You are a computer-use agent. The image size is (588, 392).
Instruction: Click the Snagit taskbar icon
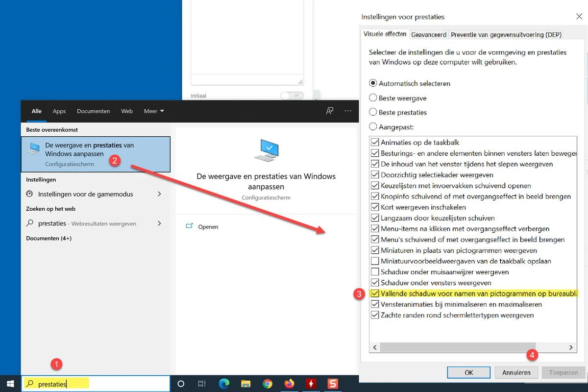333,384
